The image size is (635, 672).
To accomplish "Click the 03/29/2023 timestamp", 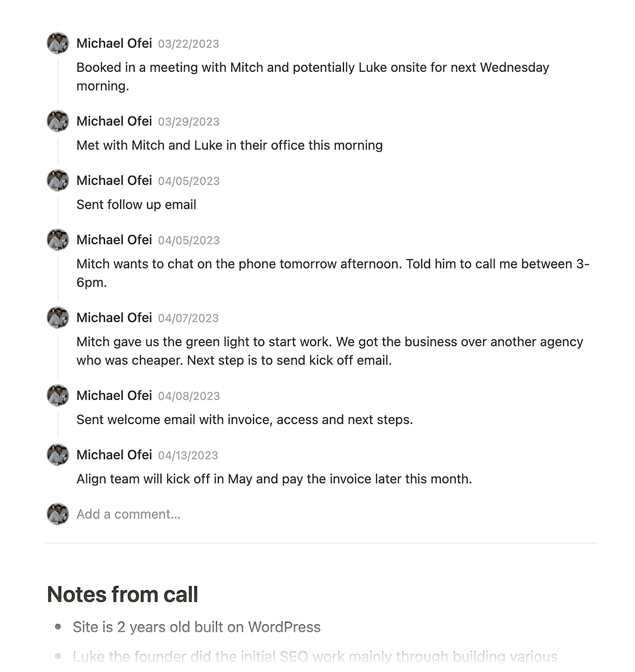I will tap(188, 121).
